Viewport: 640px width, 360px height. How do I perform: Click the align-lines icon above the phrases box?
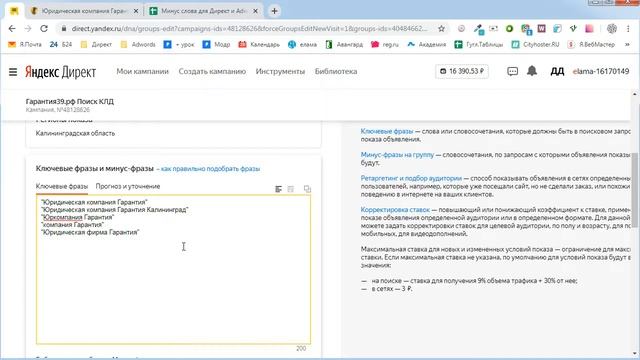coord(278,189)
